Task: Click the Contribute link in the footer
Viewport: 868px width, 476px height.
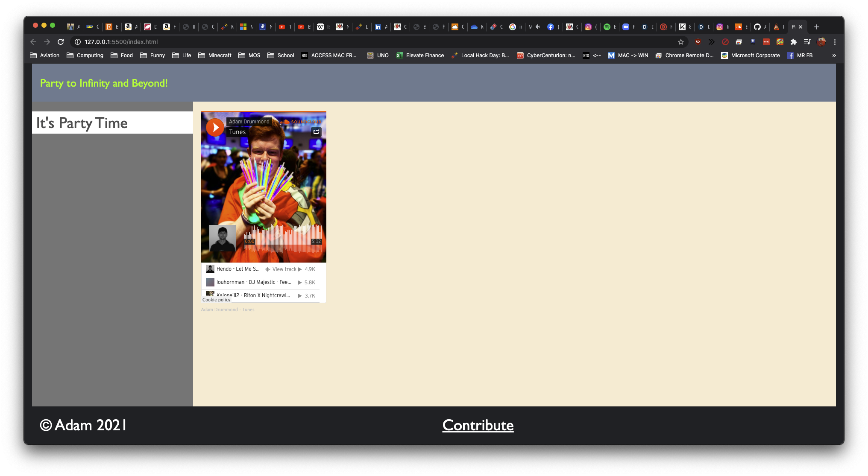Action: pos(478,425)
